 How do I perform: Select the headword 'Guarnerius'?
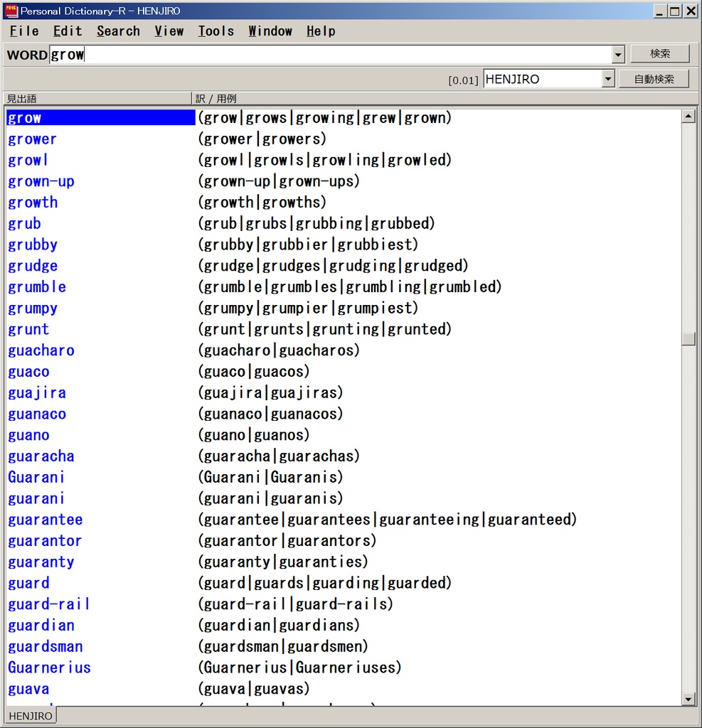[x=49, y=668]
